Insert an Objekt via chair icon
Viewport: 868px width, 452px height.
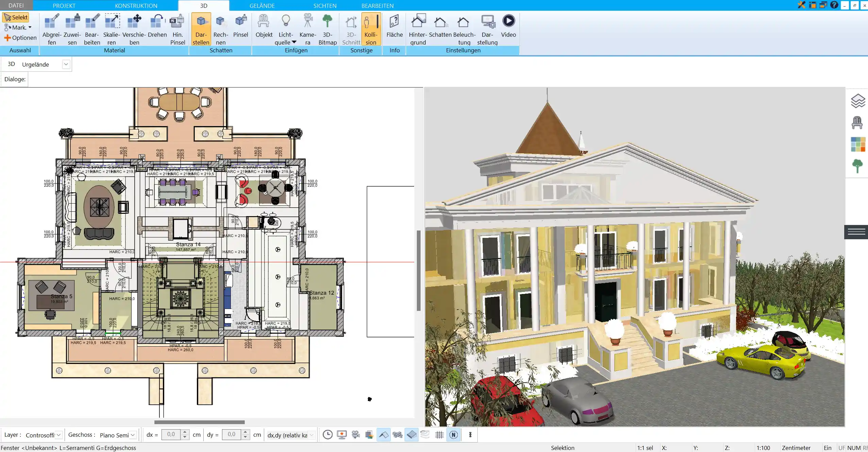[x=264, y=26]
